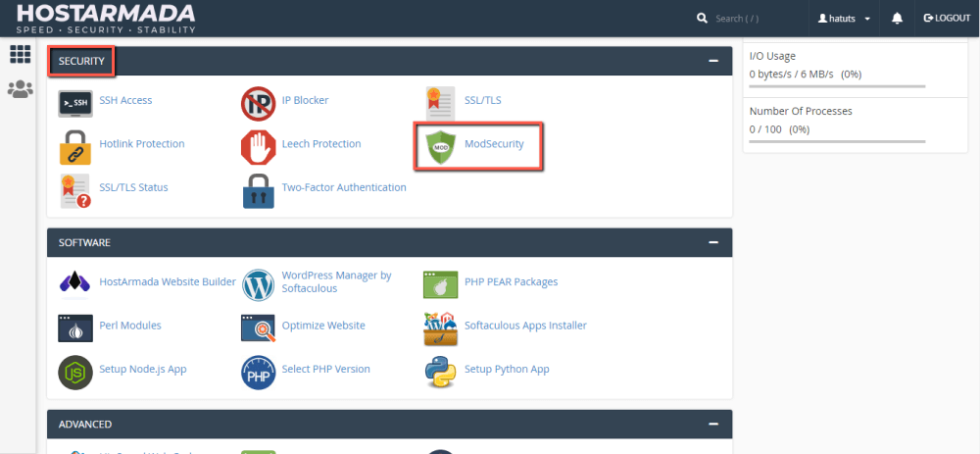Open the Setup Python App link
This screenshot has width=980, height=454.
[507, 369]
